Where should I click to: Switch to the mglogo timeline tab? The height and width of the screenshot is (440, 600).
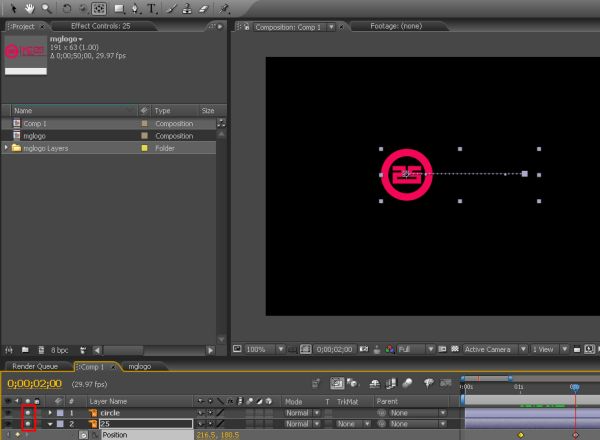[140, 366]
